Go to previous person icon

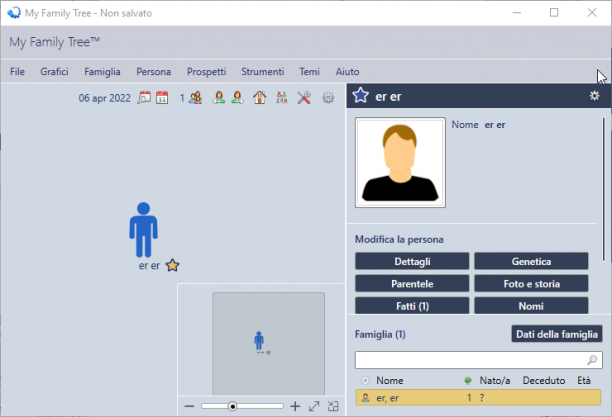pos(219,98)
